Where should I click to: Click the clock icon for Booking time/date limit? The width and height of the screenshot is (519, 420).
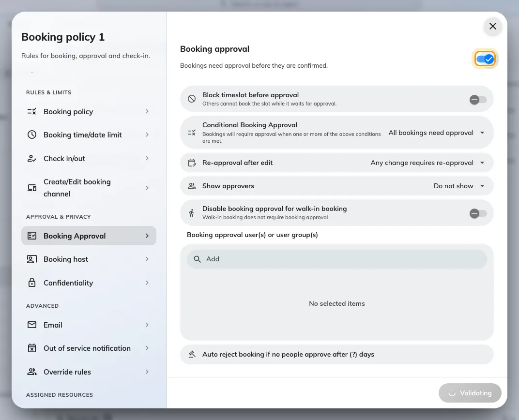[x=32, y=135]
